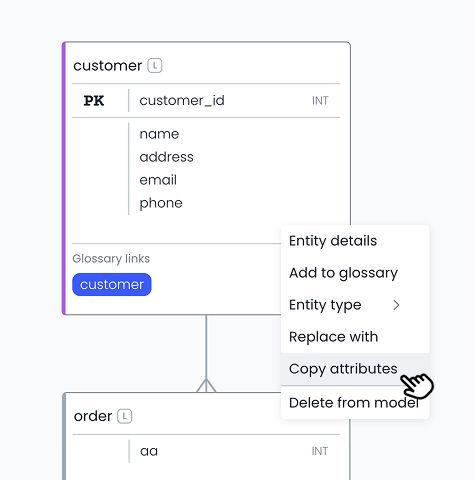Select Copy attributes menu item

pos(355,369)
